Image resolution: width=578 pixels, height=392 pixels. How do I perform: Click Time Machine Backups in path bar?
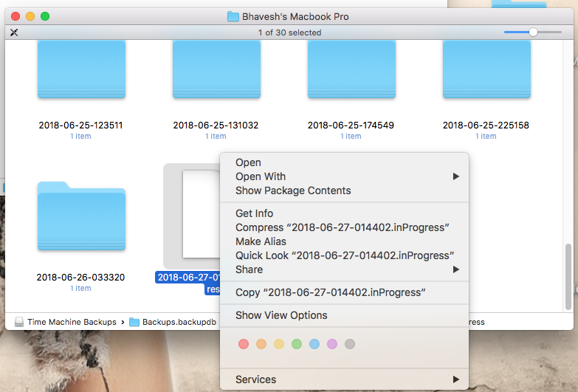click(72, 322)
